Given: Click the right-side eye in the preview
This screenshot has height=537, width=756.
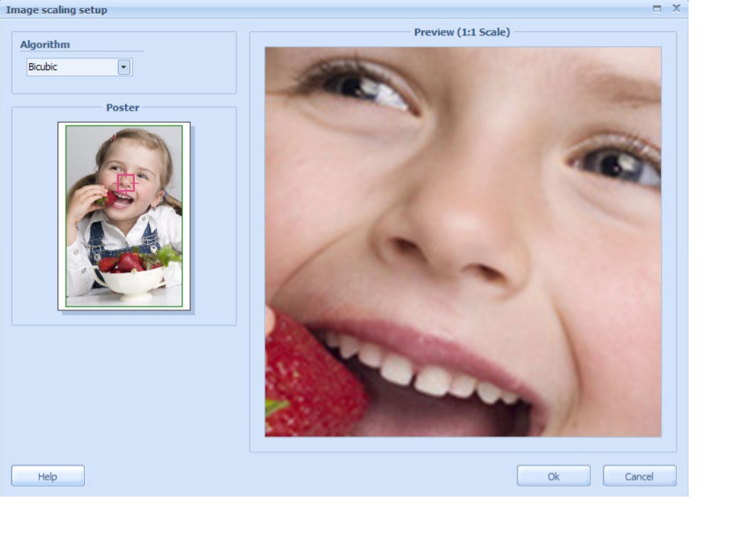Looking at the screenshot, I should point(614,163).
